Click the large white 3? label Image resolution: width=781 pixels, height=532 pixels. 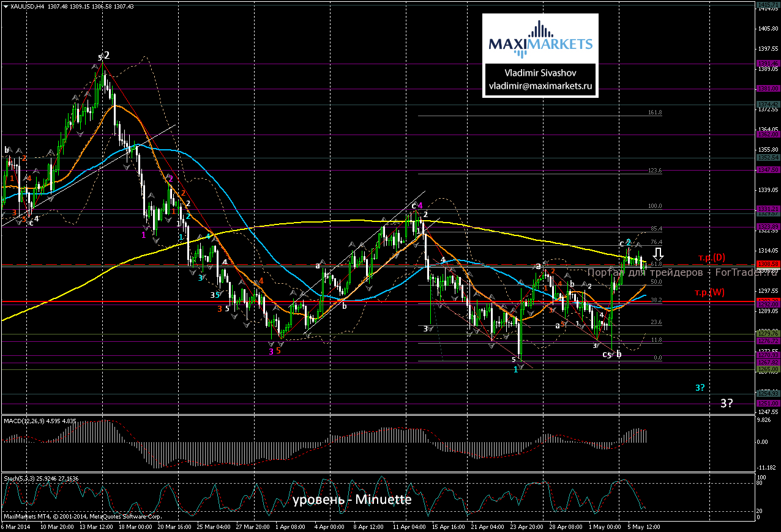click(x=727, y=403)
